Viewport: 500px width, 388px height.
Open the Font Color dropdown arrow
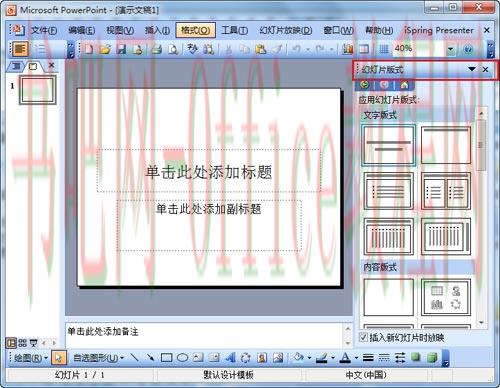[356, 358]
